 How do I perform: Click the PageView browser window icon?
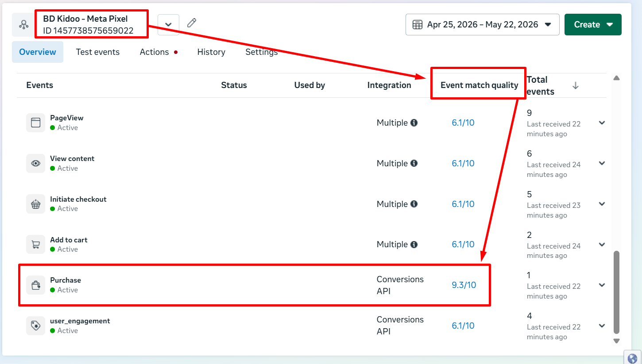click(x=35, y=123)
